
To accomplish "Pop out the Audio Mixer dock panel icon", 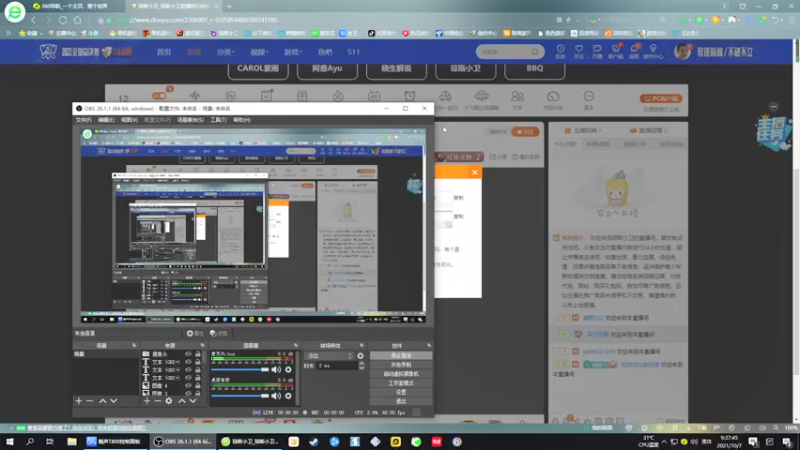I will click(x=295, y=345).
